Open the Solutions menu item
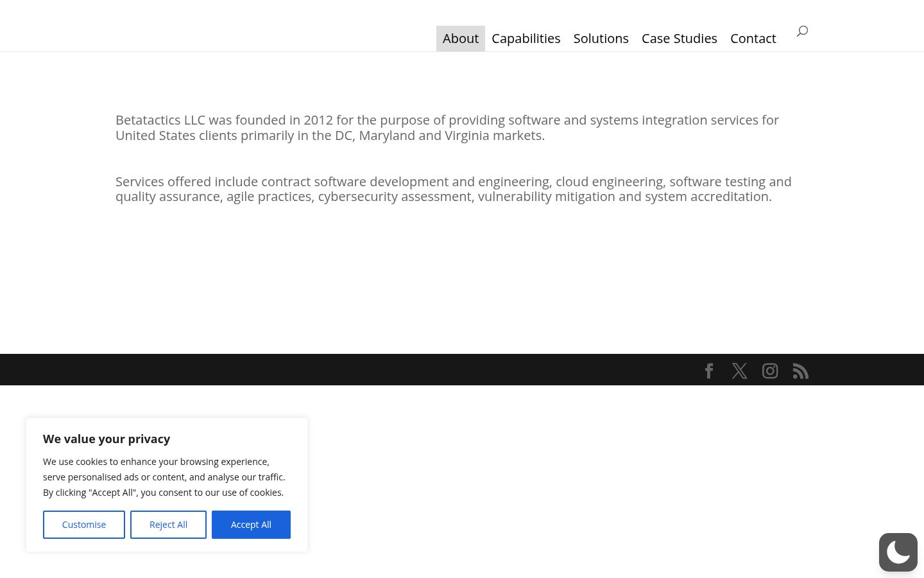 (601, 39)
